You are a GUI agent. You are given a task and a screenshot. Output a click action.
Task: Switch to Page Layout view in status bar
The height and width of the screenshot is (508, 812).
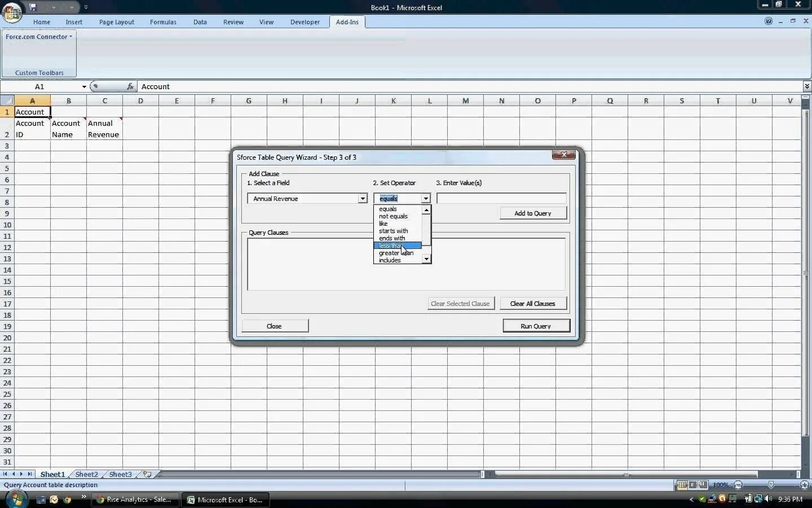tap(692, 485)
